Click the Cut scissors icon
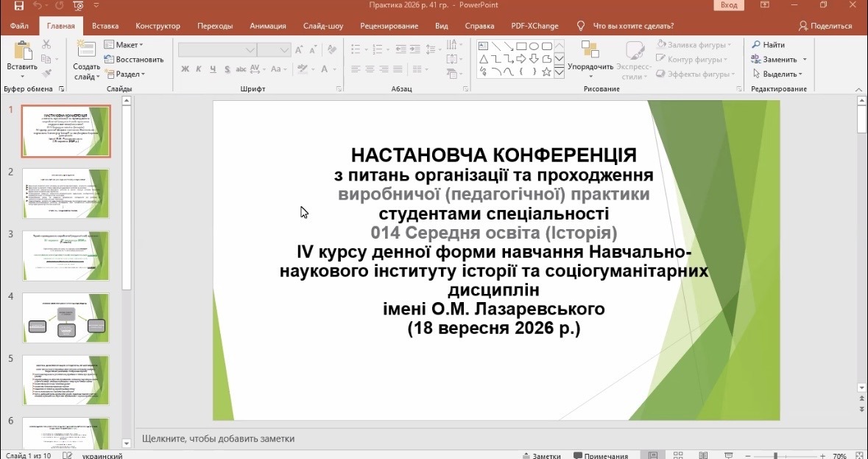Viewport: 868px width, 459px height. coord(46,44)
